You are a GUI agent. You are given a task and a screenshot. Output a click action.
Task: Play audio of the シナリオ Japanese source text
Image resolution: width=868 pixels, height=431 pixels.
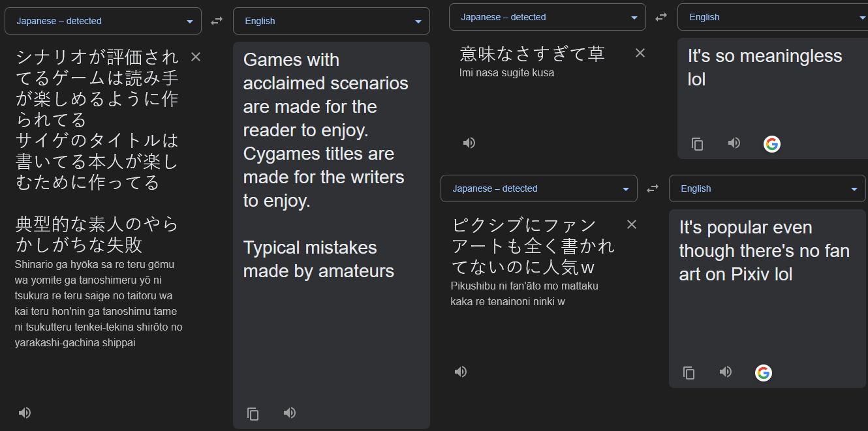point(25,413)
